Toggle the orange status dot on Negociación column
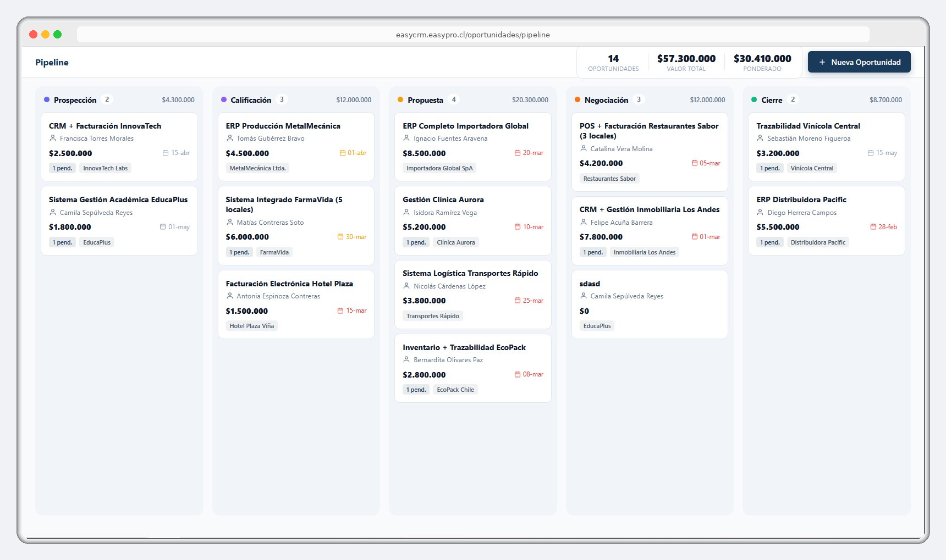 coord(577,99)
